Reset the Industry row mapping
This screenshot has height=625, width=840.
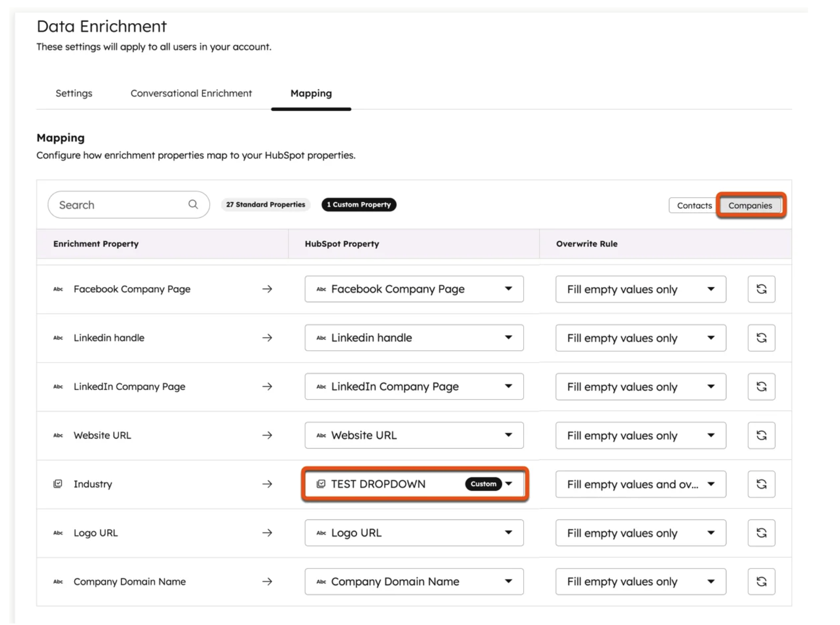(761, 484)
